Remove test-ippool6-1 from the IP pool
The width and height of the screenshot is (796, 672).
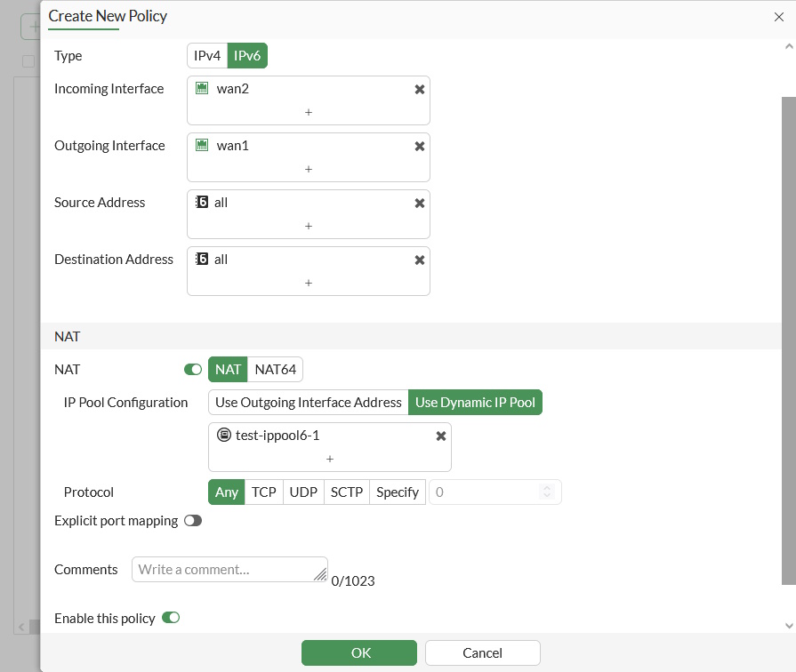(x=441, y=436)
